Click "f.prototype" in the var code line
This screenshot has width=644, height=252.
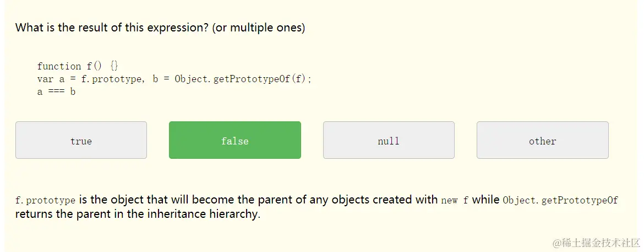click(111, 79)
